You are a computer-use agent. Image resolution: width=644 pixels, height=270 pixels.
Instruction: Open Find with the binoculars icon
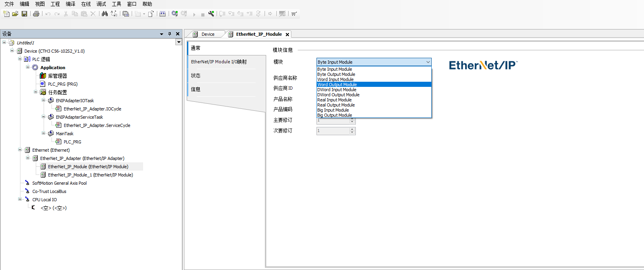point(105,14)
